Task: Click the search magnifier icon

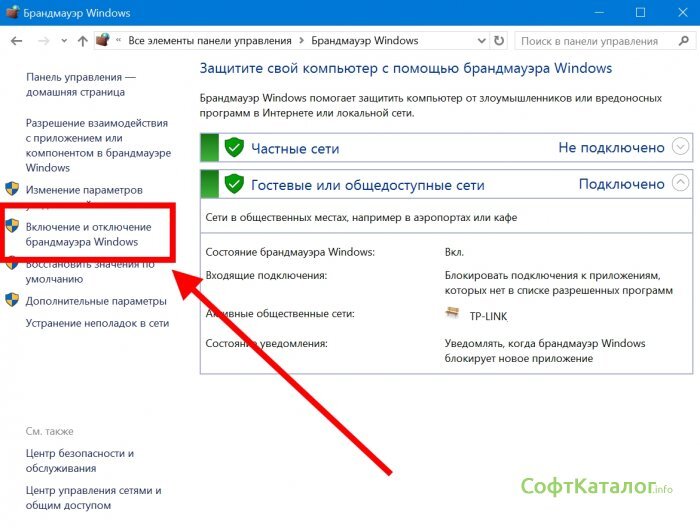Action: coord(683,41)
